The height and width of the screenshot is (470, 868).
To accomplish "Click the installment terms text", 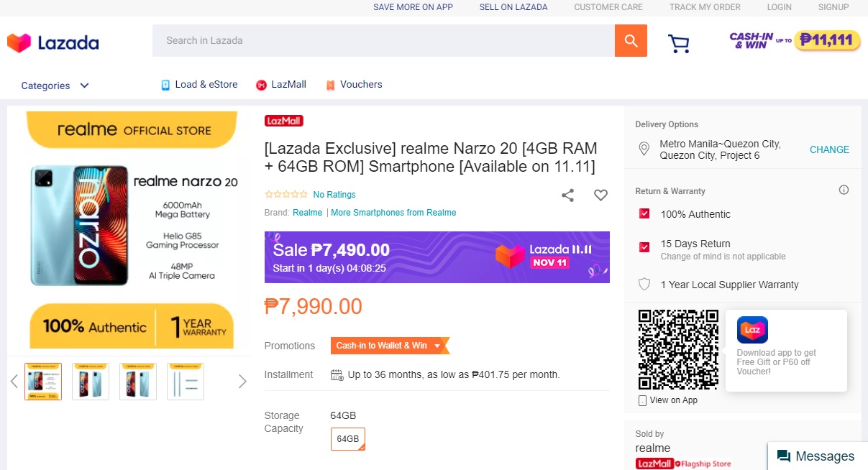I will pos(454,374).
